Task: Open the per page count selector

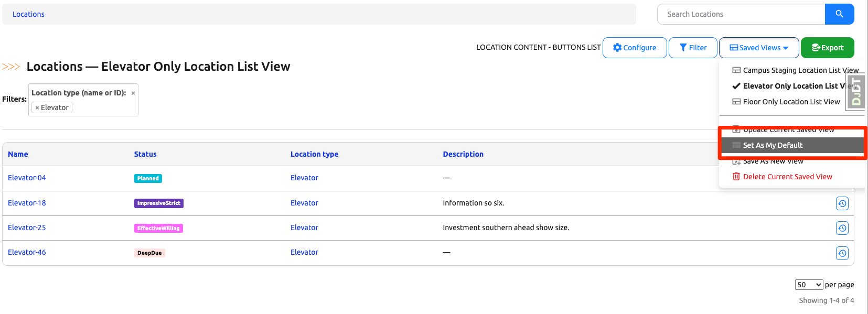Action: click(809, 285)
